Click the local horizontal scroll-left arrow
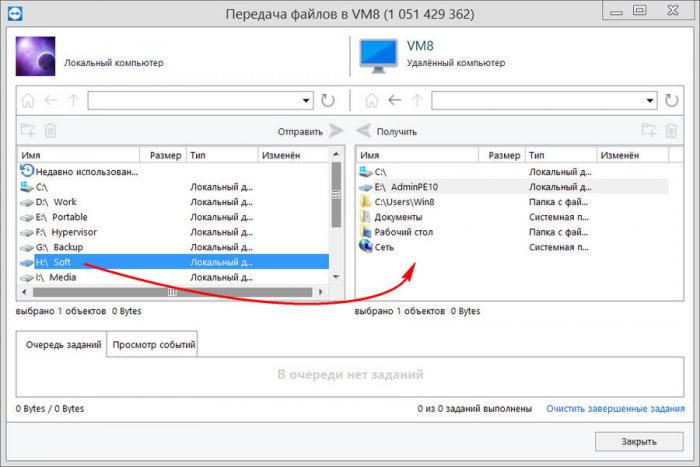 point(24,292)
